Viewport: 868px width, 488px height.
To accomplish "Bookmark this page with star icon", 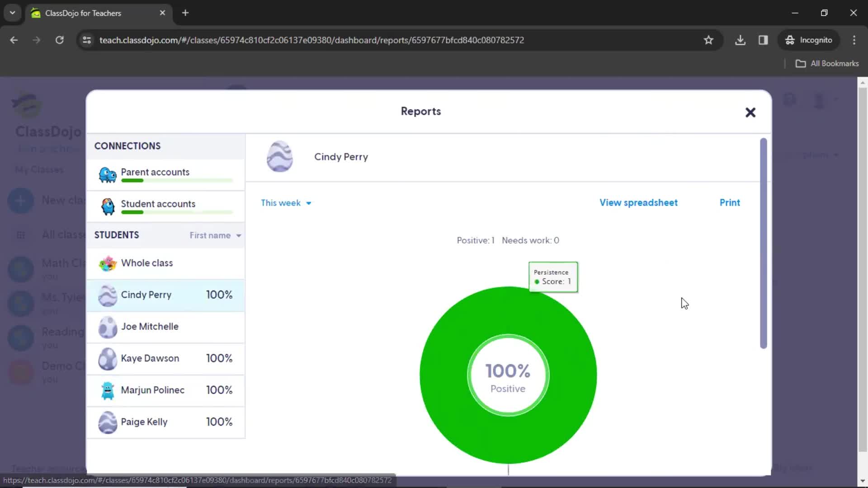I will click(x=708, y=40).
